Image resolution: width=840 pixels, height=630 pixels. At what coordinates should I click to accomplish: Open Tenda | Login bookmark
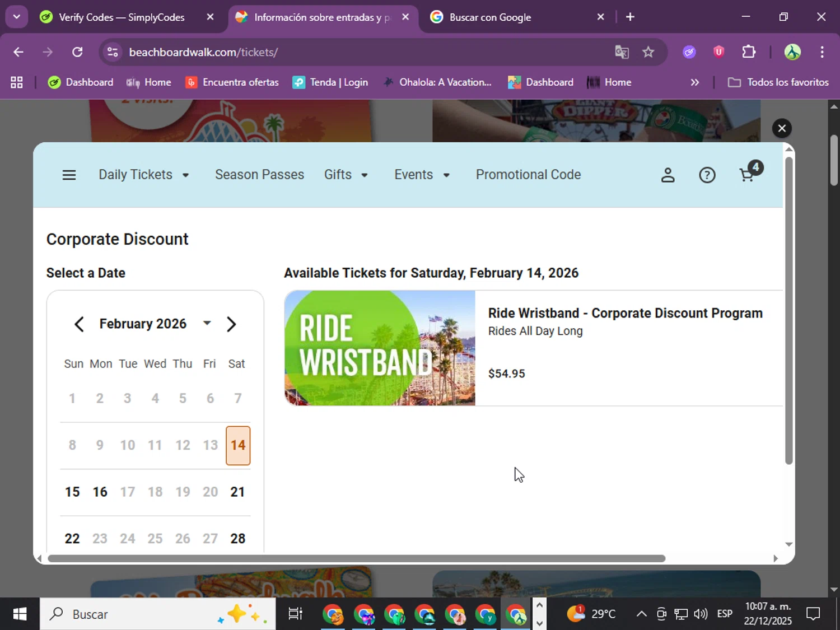(330, 82)
